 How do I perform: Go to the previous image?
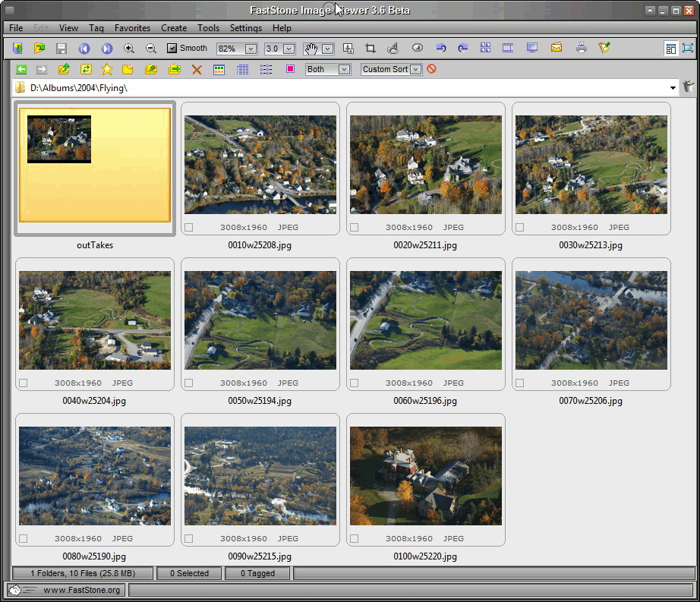84,48
